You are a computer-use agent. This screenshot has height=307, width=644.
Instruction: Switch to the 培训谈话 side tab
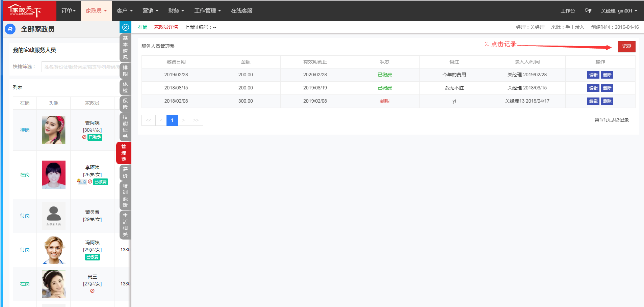pyautogui.click(x=125, y=196)
